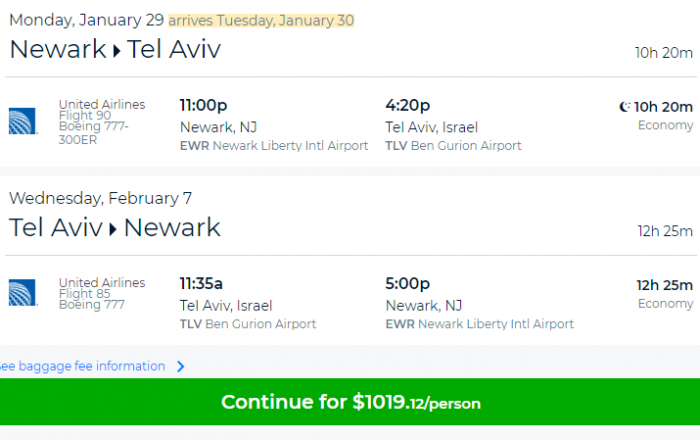
Task: Click 'EWR Newark Liberty Intl Airport' in outbound flight
Action: pyautogui.click(x=274, y=146)
